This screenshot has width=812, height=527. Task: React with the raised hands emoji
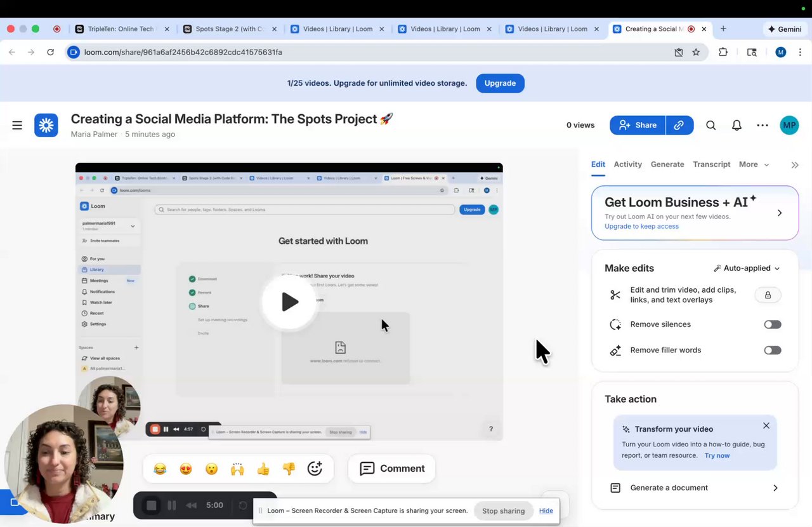tap(237, 469)
